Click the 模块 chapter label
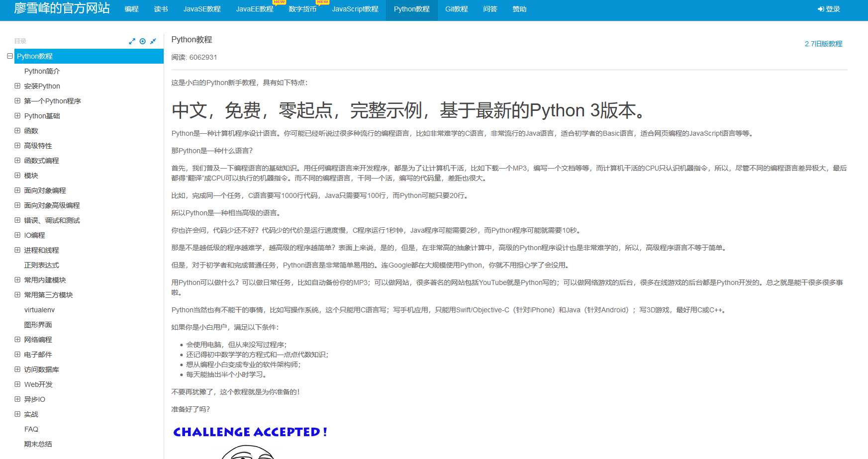Viewport: 868px width, 459px height. pos(31,176)
